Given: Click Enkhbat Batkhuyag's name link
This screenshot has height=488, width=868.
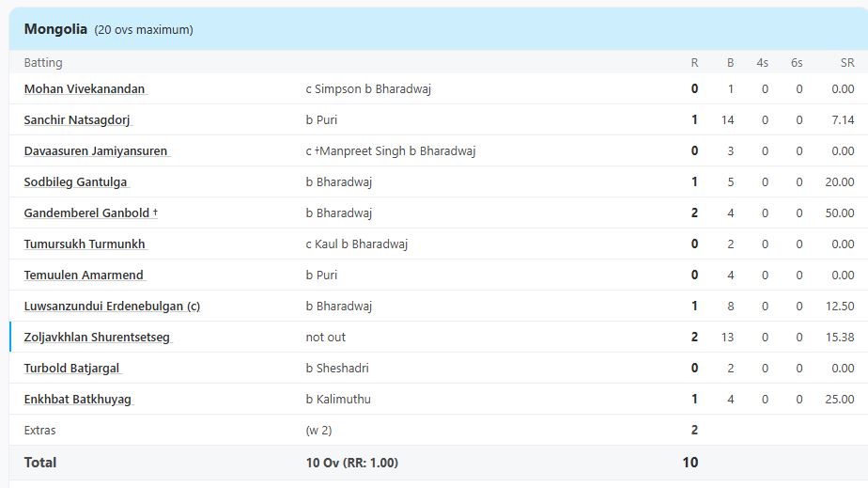Looking at the screenshot, I should (x=77, y=400).
